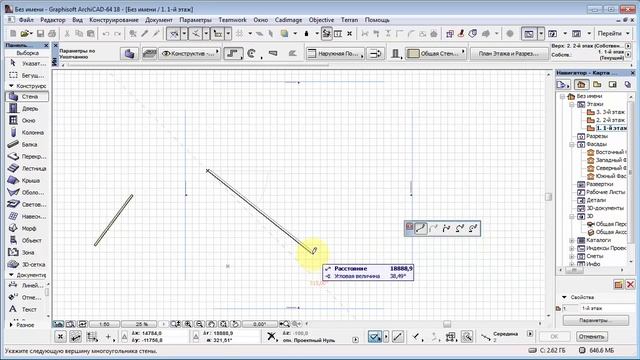
Task: Select the trapezoid wall geometry method
Action: point(273,53)
